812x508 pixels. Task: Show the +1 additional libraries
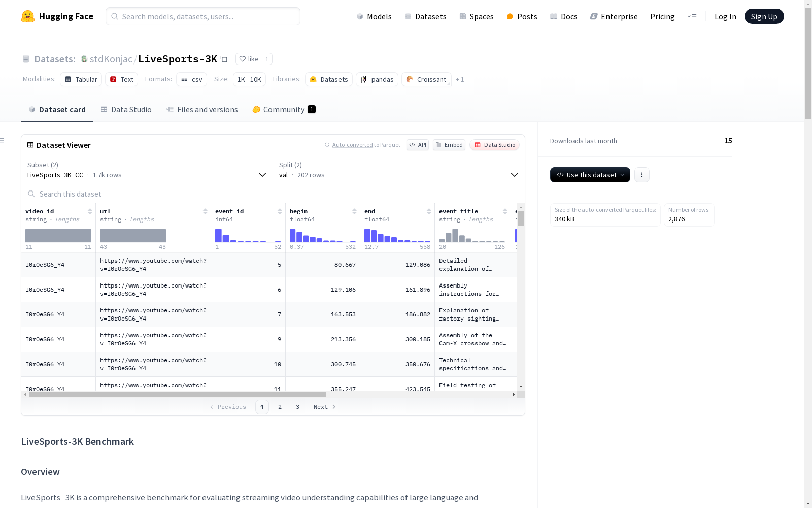tap(460, 79)
